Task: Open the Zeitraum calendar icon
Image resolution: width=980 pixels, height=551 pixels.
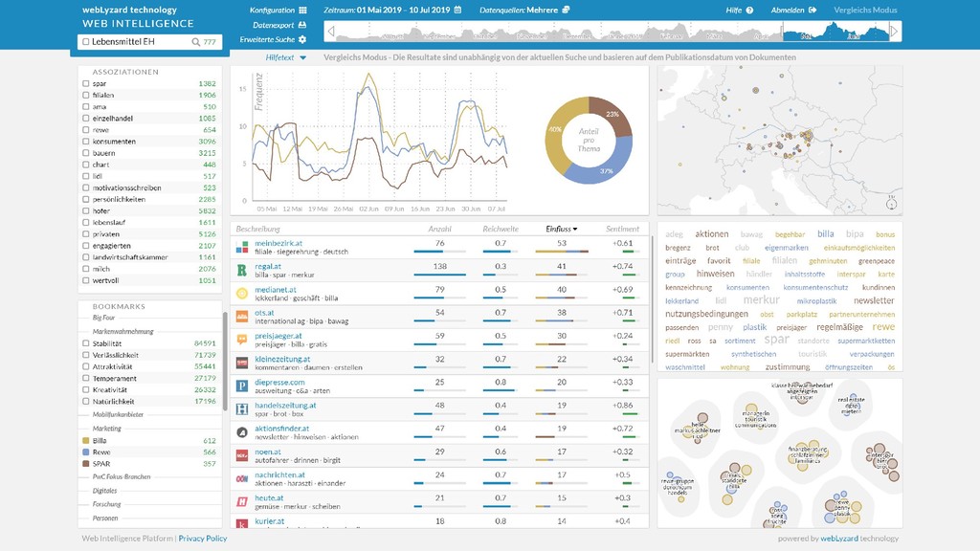Action: point(457,10)
